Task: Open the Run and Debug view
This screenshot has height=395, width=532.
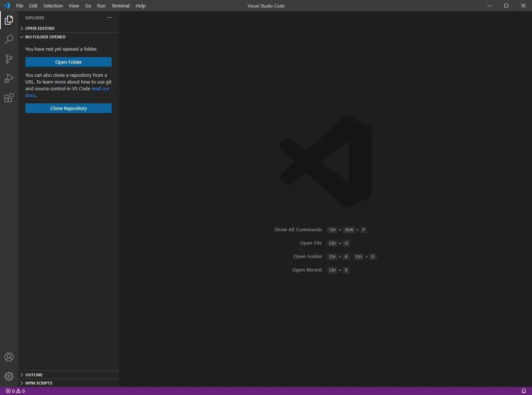Action: pos(9,78)
